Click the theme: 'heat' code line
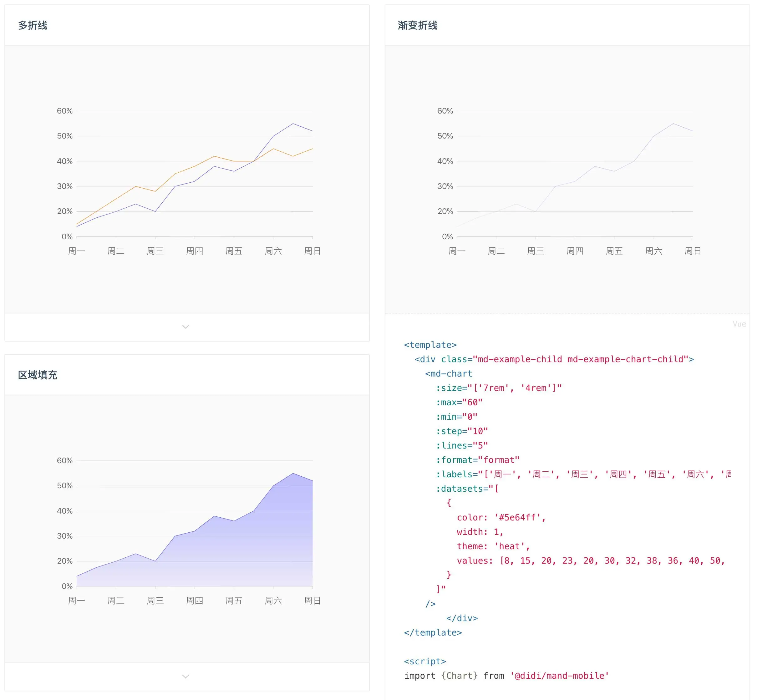The height and width of the screenshot is (700, 757). coord(493,546)
